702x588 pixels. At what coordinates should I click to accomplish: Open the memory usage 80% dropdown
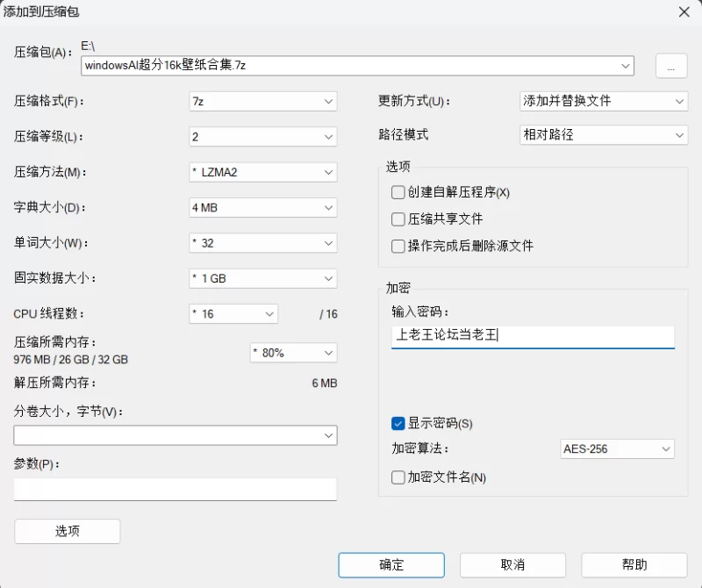pyautogui.click(x=293, y=353)
